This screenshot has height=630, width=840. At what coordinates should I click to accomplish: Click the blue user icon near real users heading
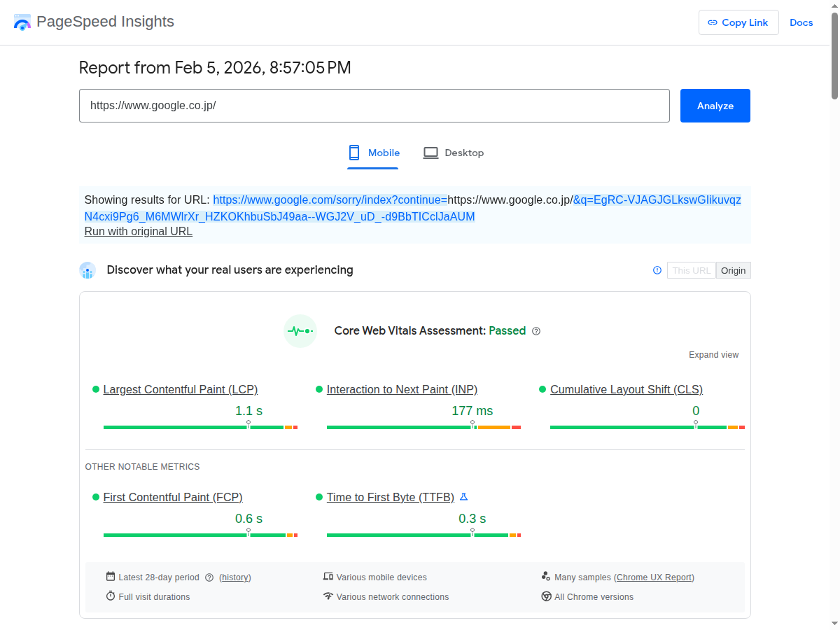coord(87,270)
